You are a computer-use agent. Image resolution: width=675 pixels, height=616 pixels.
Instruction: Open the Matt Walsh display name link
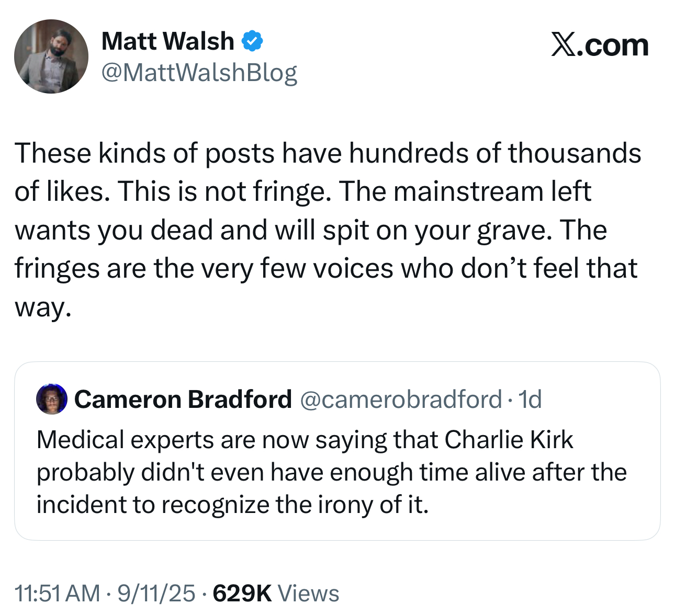(167, 41)
